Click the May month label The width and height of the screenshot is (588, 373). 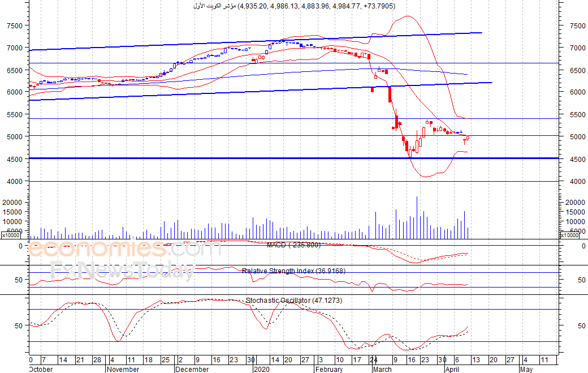[526, 369]
